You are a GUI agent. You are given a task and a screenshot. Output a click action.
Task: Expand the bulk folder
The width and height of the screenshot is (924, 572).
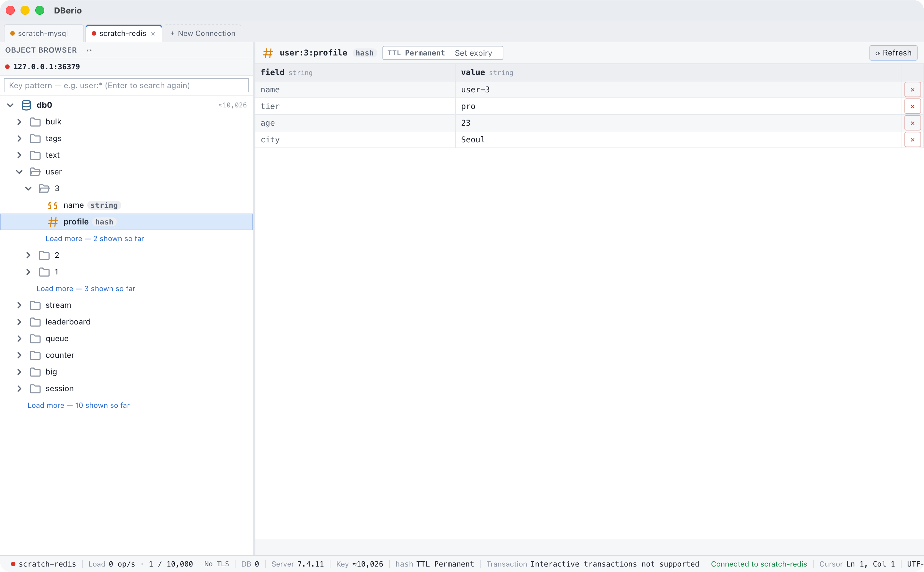point(19,122)
